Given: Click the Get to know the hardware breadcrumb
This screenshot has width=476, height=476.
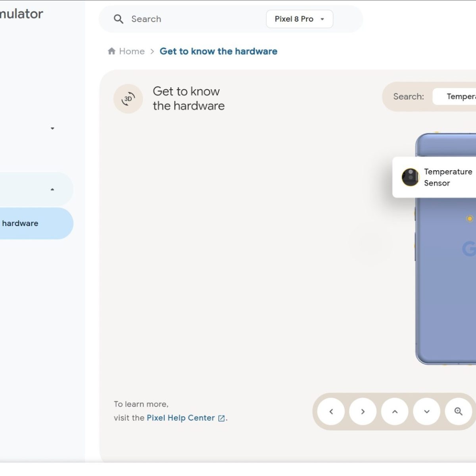Looking at the screenshot, I should (218, 51).
